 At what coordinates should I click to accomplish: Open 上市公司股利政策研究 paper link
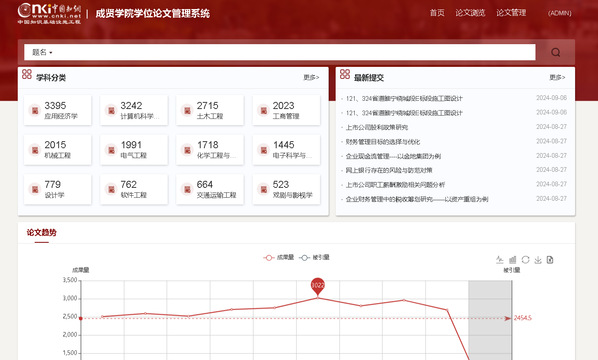(x=377, y=127)
